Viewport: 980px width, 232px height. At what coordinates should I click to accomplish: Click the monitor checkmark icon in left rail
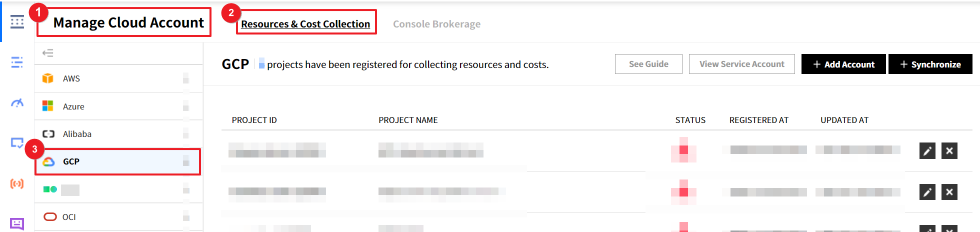pos(17,143)
